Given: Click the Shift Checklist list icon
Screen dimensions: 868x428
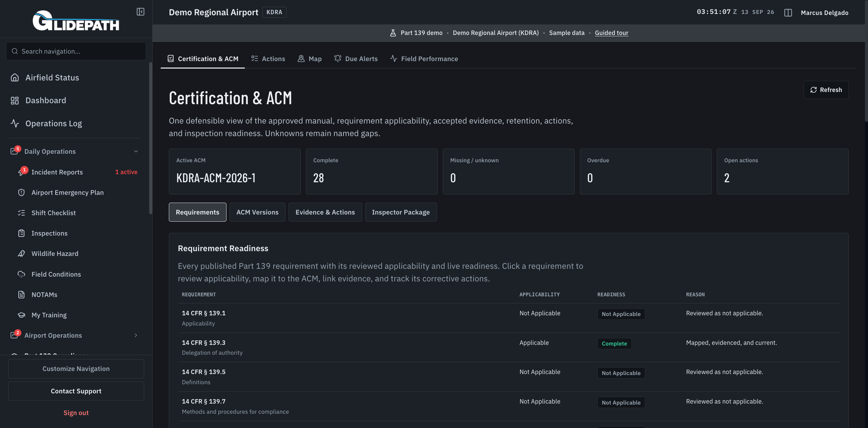Looking at the screenshot, I should click(x=21, y=213).
